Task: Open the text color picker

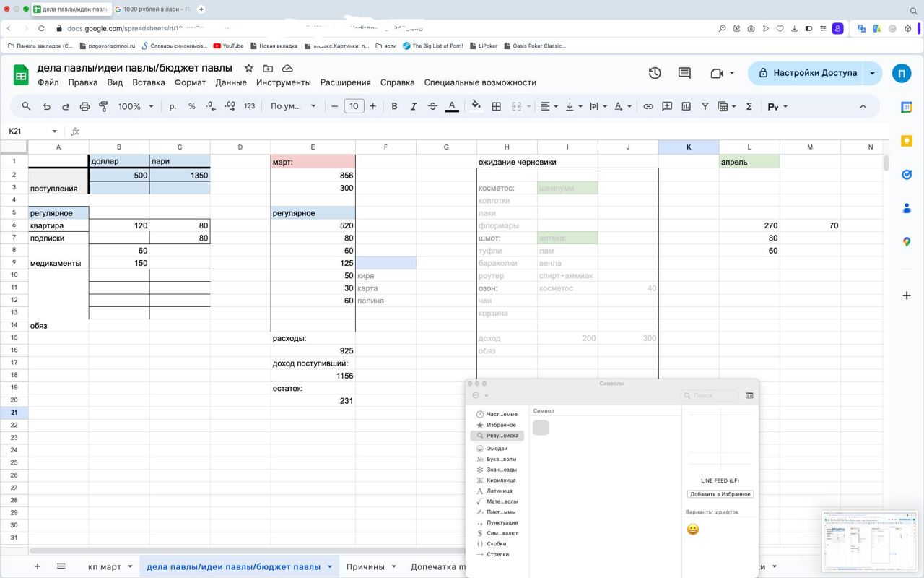Action: 452,106
